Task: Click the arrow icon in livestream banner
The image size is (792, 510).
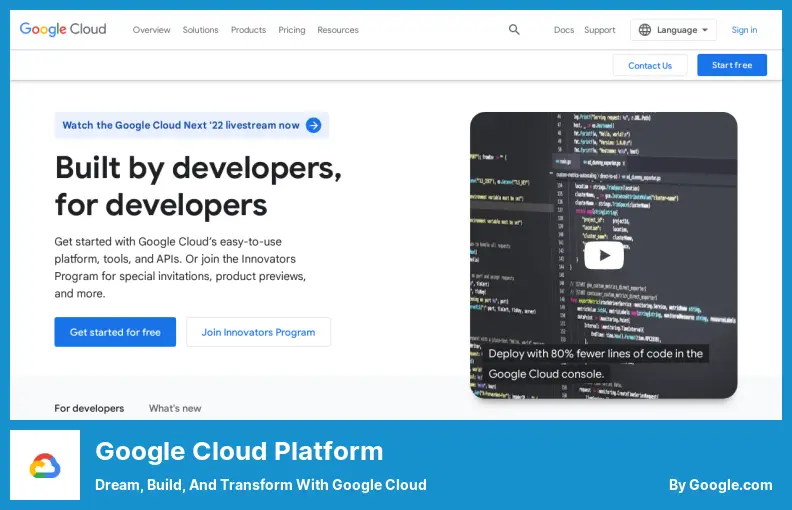Action: (314, 125)
